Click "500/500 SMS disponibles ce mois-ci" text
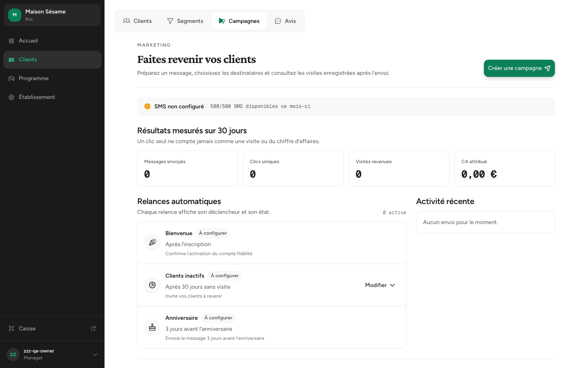The image size is (588, 368). 260,106
